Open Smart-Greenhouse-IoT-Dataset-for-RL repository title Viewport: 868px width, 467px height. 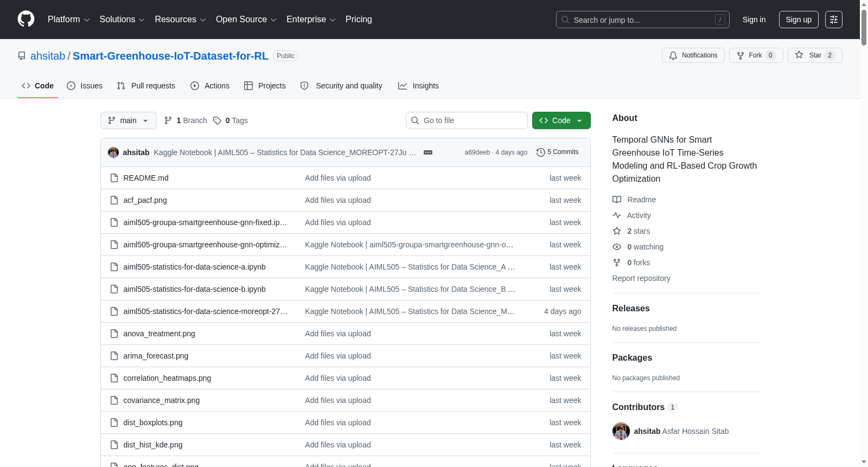click(170, 56)
